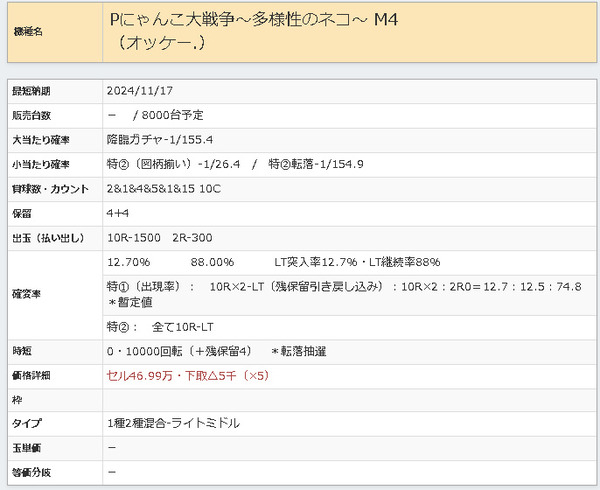This screenshot has width=600, height=490.
Task: Click the 12.70% value
Action: (129, 262)
